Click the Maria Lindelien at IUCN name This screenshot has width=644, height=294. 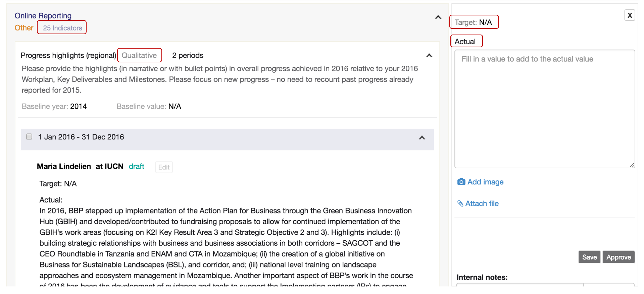point(80,166)
